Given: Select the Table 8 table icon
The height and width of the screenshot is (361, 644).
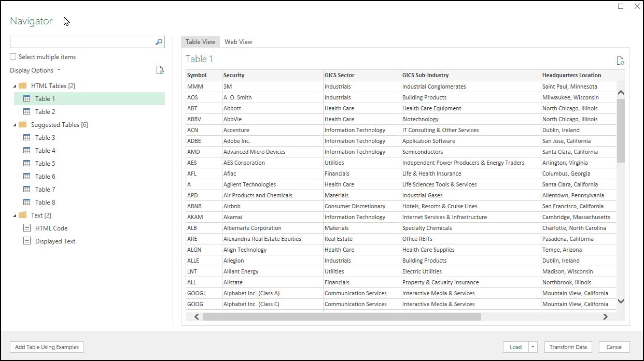Looking at the screenshot, I should pyautogui.click(x=26, y=202).
